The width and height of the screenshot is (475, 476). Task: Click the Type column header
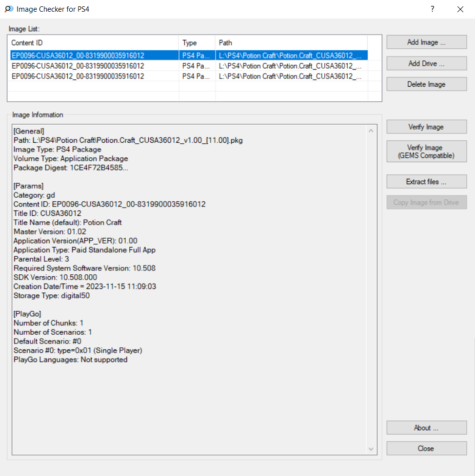(197, 43)
